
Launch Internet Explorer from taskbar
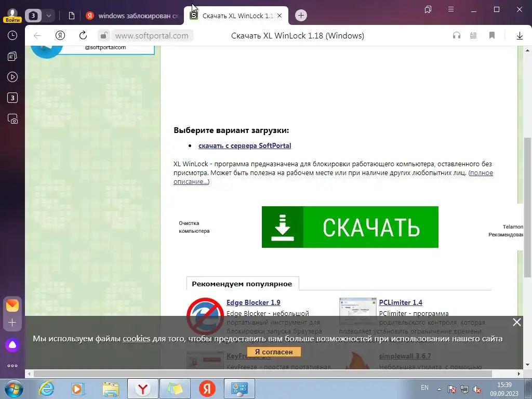tap(46, 389)
